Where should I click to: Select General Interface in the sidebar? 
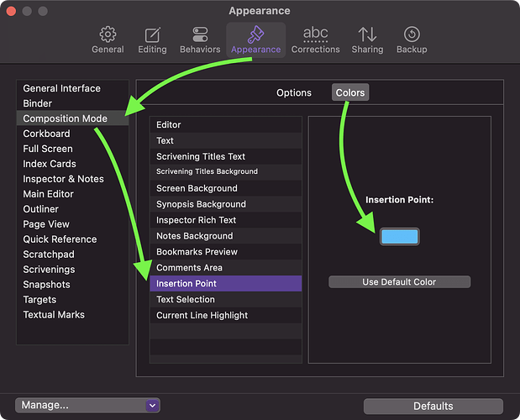(72, 88)
